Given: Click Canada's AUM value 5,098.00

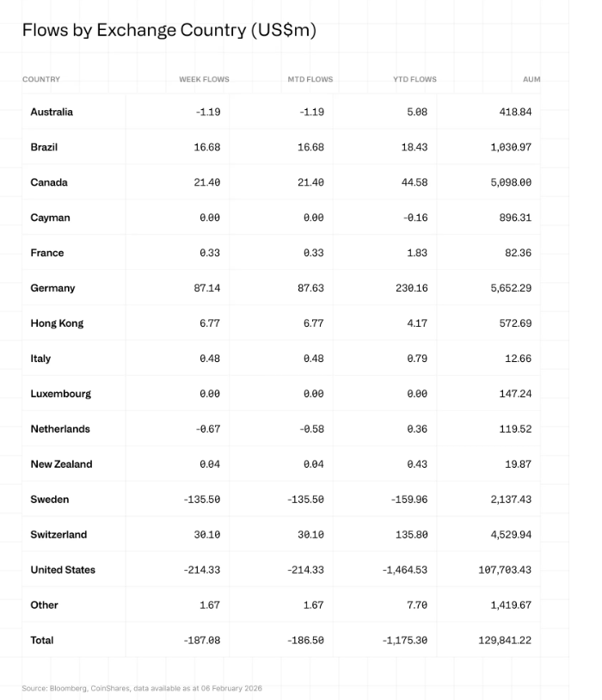Looking at the screenshot, I should pos(511,182).
